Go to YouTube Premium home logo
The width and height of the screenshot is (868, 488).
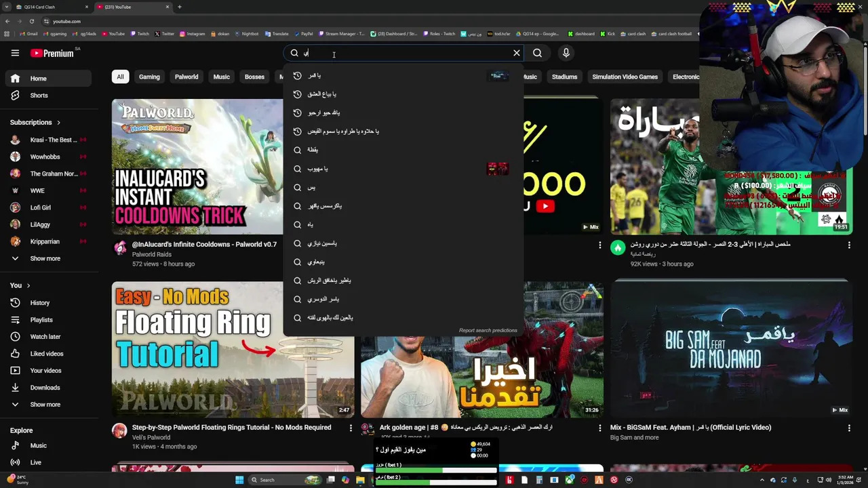point(52,53)
